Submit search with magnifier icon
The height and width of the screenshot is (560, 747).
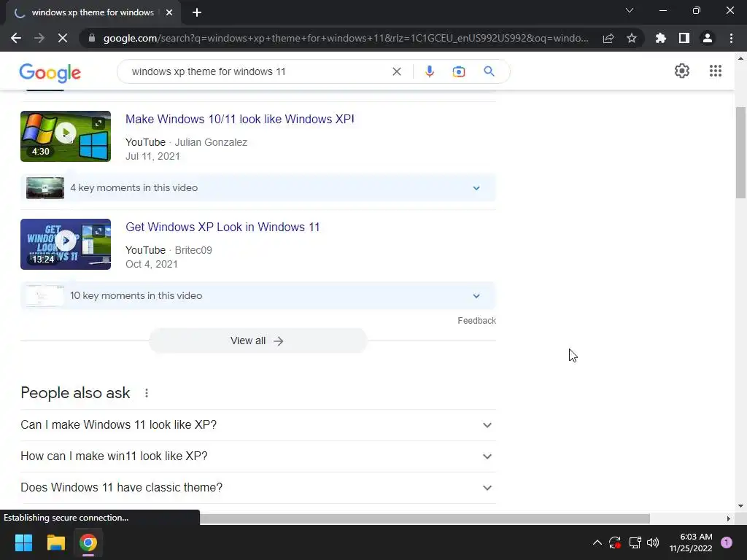tap(489, 71)
